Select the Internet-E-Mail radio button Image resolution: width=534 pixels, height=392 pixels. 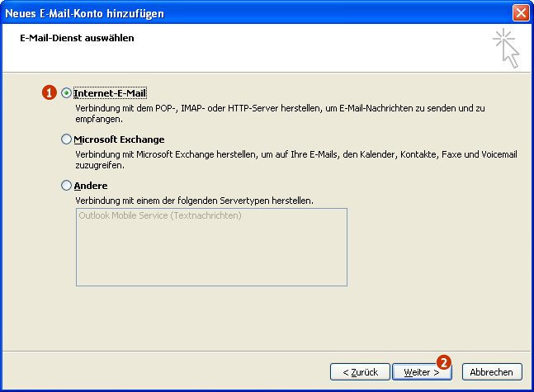click(x=66, y=93)
